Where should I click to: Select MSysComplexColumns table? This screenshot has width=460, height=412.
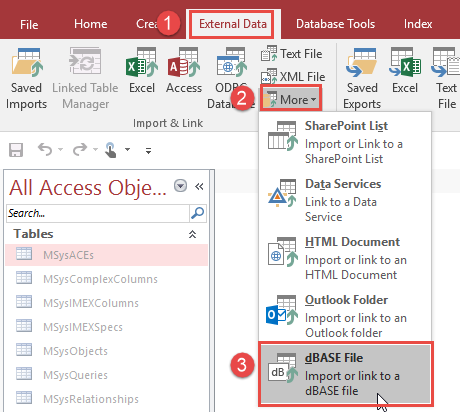point(107,279)
